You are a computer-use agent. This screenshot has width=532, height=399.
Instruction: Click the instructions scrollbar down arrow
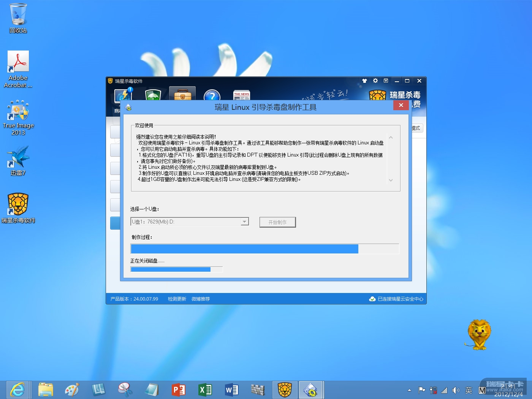click(x=391, y=180)
